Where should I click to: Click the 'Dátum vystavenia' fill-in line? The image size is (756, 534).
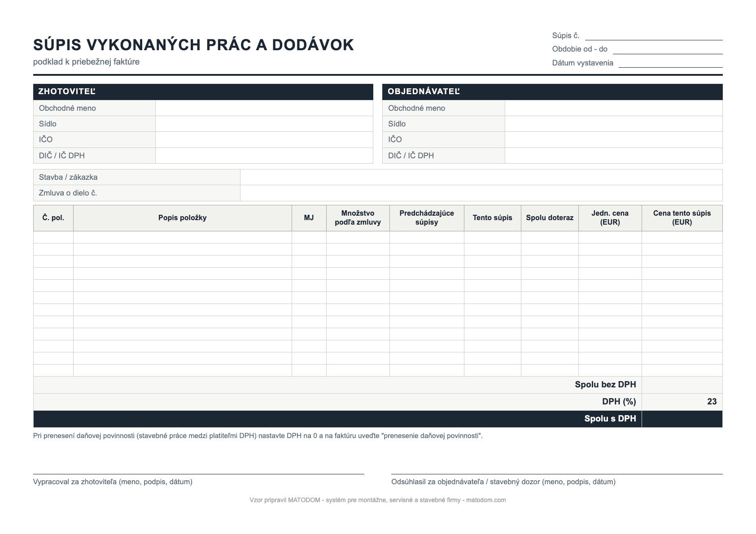click(x=670, y=63)
